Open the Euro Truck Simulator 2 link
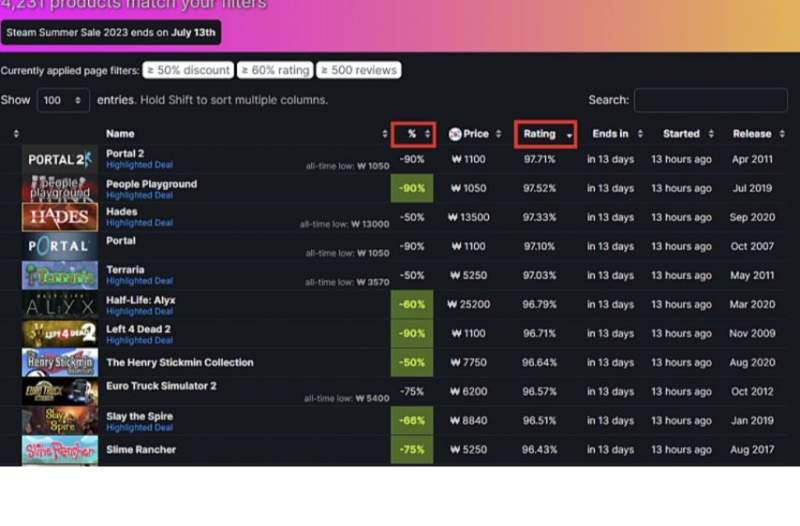Screen dimensions: 800x526 pyautogui.click(x=161, y=386)
